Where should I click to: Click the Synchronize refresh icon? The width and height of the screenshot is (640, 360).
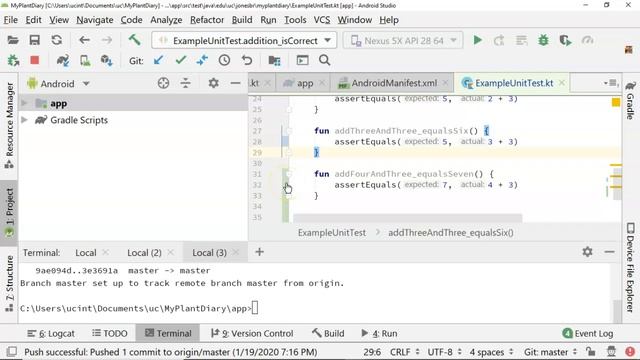tap(57, 40)
